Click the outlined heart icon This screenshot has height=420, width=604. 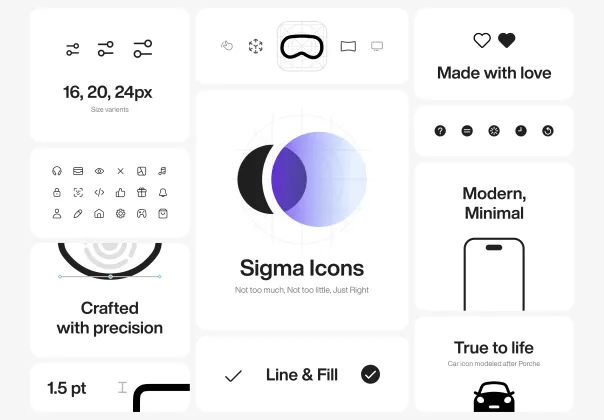[x=482, y=40]
